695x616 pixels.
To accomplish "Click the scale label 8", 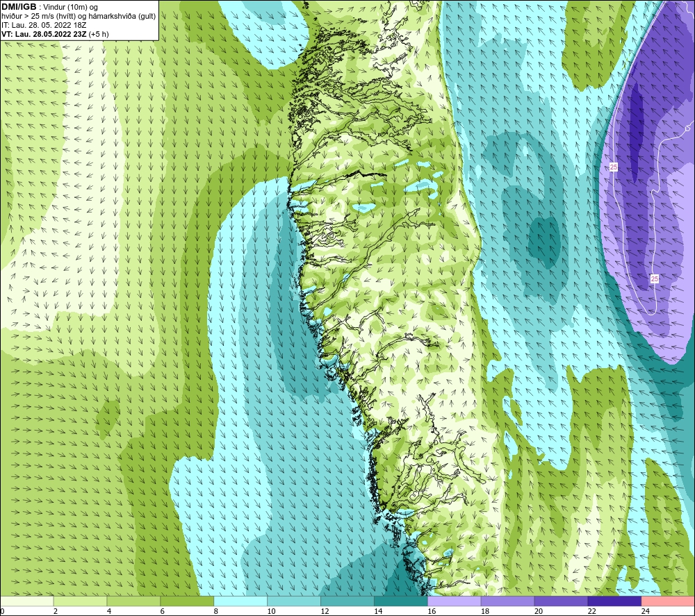I will (x=216, y=611).
